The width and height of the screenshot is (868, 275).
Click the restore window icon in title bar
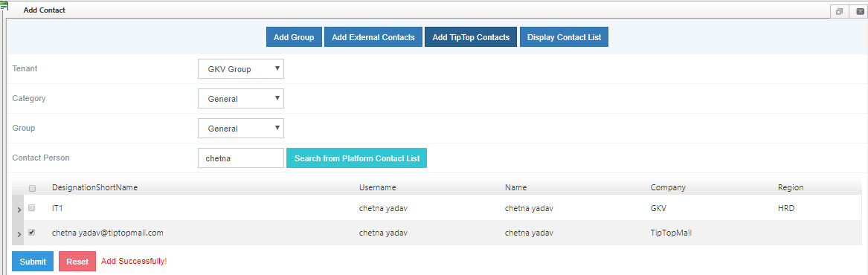coord(839,11)
